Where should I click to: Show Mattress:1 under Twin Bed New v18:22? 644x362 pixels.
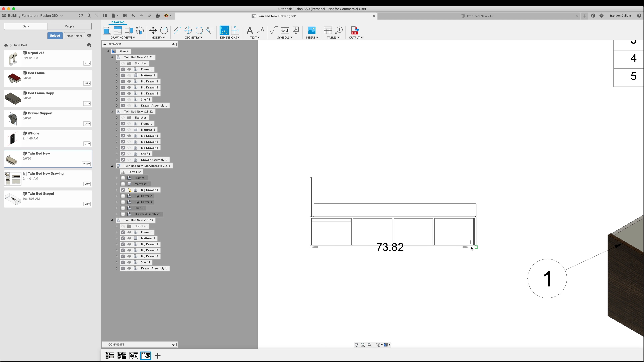click(x=129, y=130)
